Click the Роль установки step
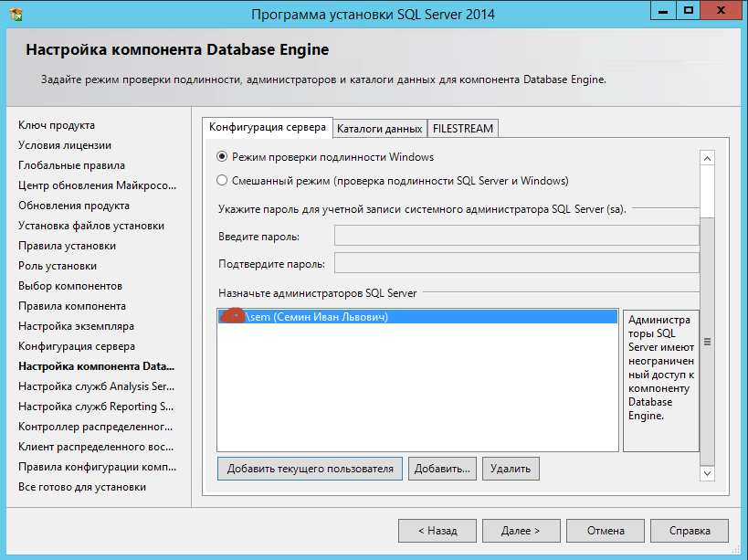The height and width of the screenshot is (560, 748). coord(58,265)
